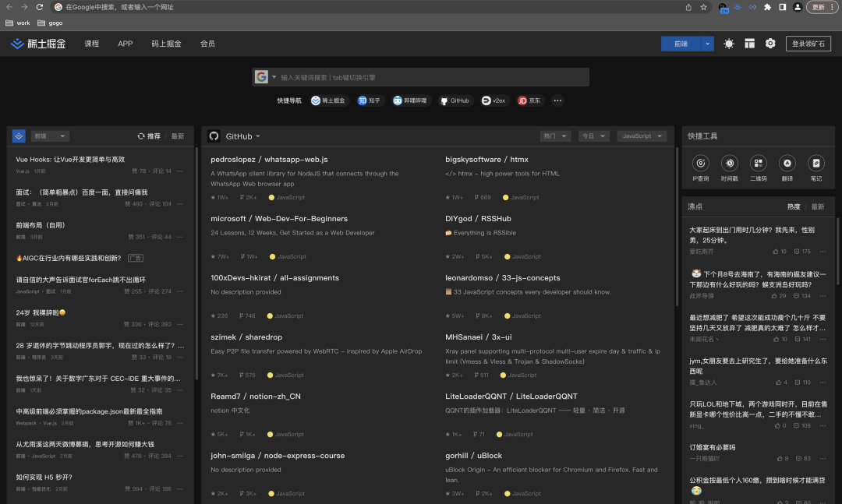The image size is (842, 504).
Task: Expand the JavaScript language dropdown
Action: 642,136
